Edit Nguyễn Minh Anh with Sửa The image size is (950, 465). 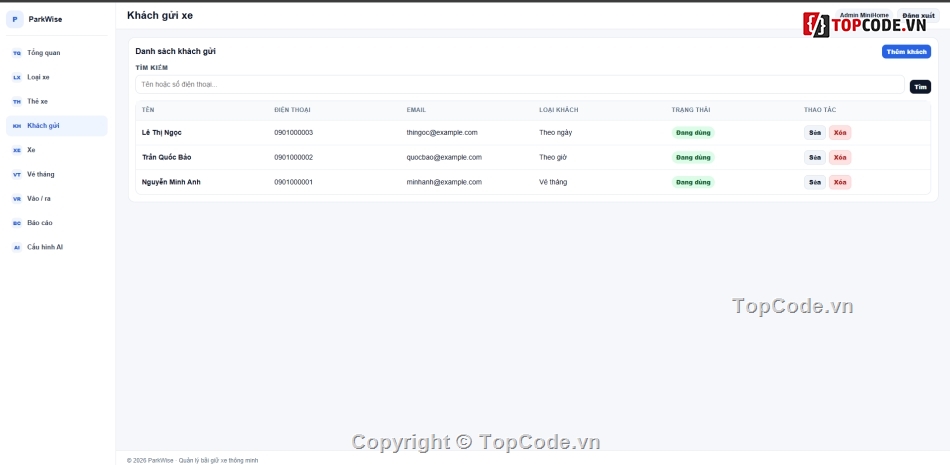coord(815,182)
